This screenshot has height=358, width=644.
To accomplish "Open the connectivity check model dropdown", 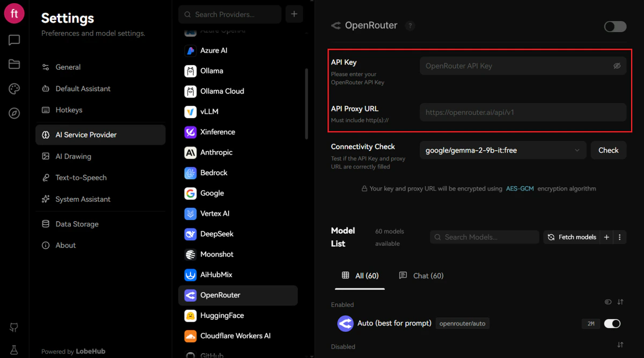I will pyautogui.click(x=502, y=150).
